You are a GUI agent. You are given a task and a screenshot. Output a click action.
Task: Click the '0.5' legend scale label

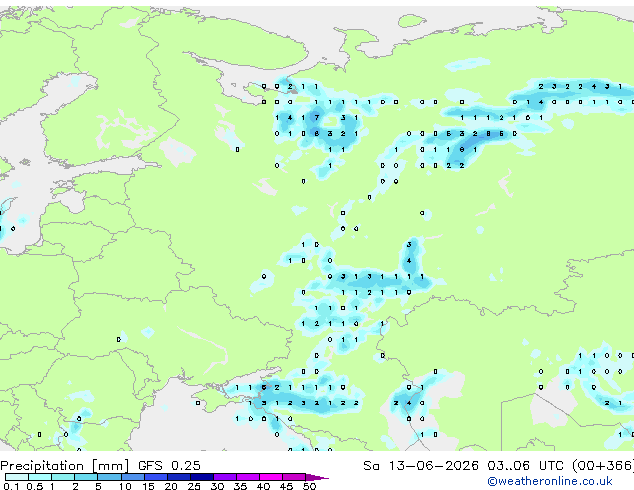click(35, 486)
